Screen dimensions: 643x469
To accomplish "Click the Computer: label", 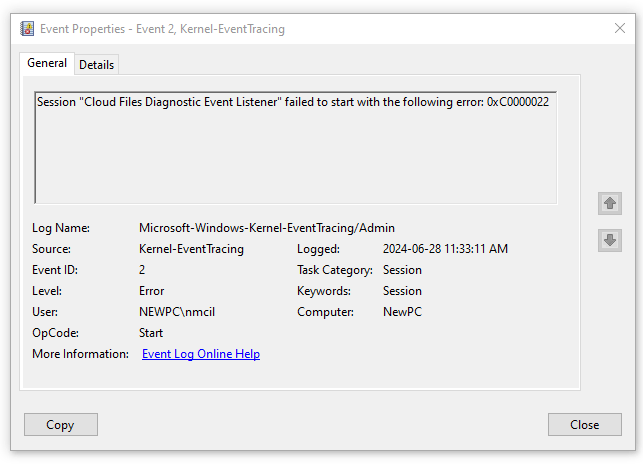I will pyautogui.click(x=325, y=312).
